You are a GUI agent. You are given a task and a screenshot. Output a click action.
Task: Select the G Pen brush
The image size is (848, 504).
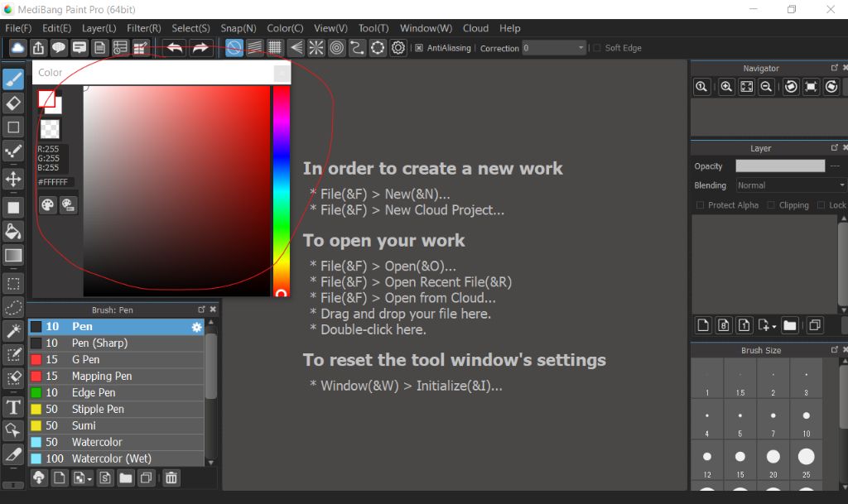[116, 360]
